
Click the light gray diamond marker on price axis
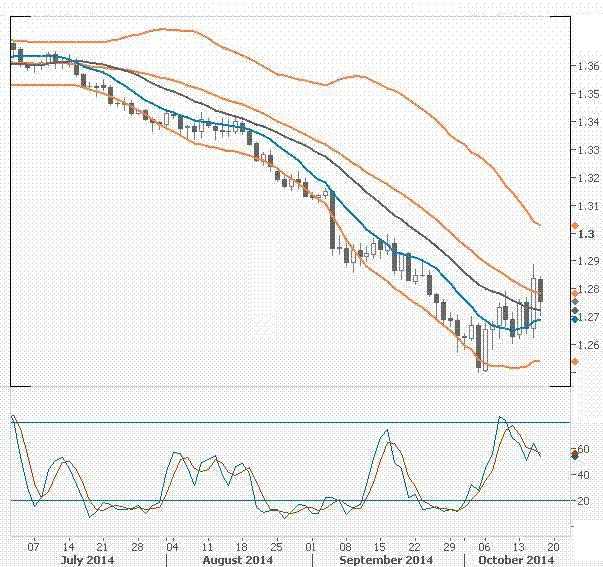click(574, 301)
